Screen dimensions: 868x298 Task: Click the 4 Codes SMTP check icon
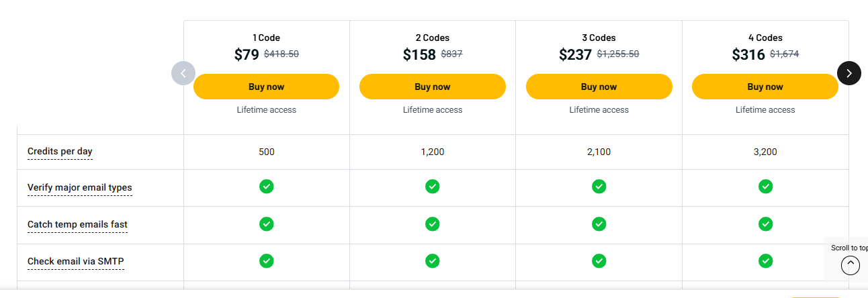tap(765, 260)
